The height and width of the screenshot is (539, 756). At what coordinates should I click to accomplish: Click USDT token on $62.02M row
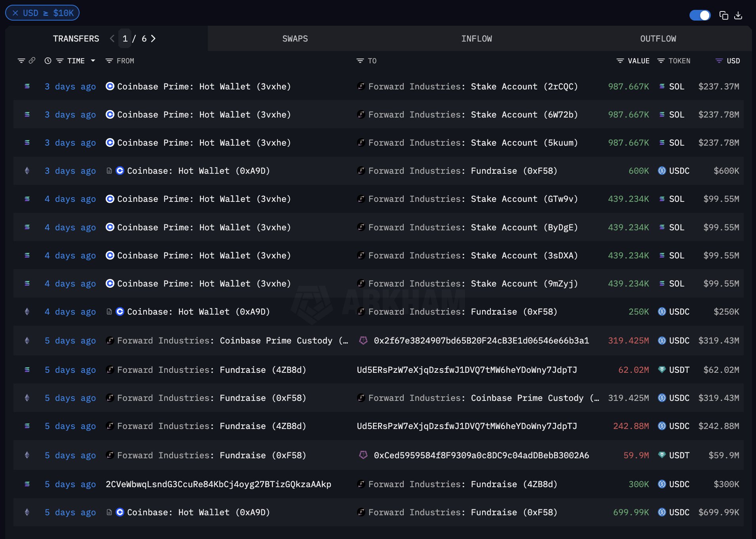(x=674, y=370)
